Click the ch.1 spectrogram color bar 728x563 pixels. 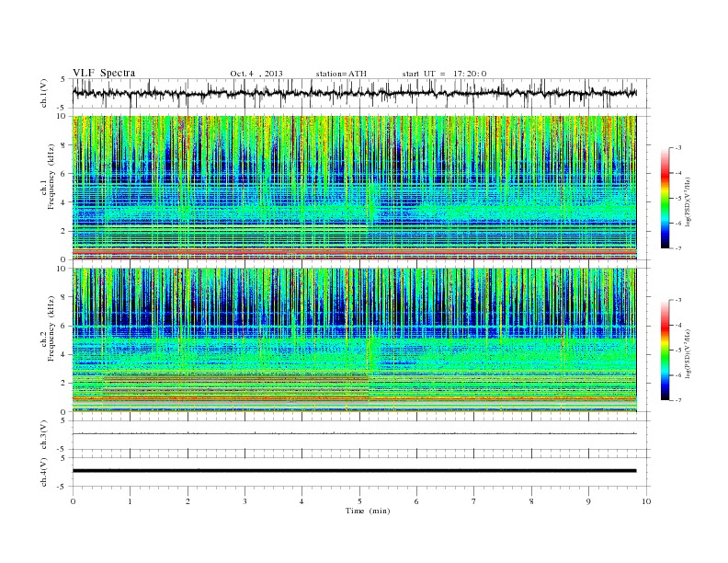[665, 199]
